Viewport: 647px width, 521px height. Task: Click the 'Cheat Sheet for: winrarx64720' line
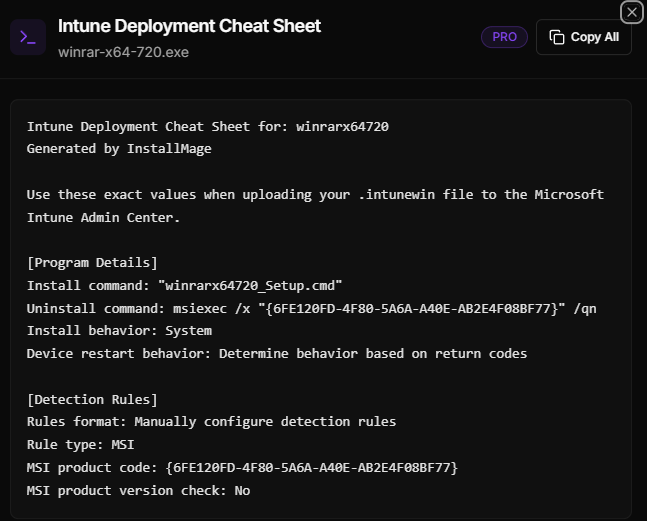[x=208, y=127]
